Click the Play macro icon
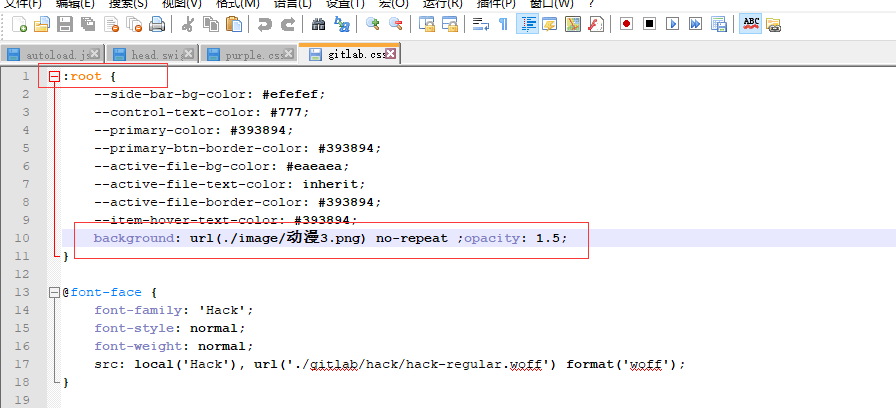 click(672, 23)
